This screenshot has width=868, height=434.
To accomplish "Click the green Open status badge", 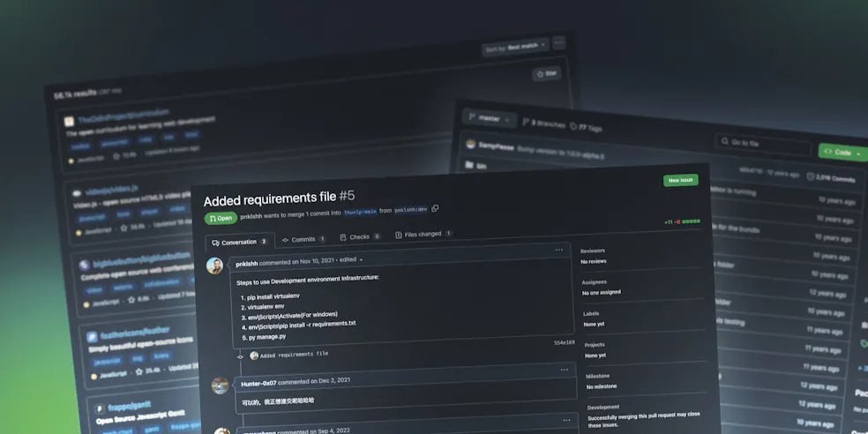I will point(221,218).
